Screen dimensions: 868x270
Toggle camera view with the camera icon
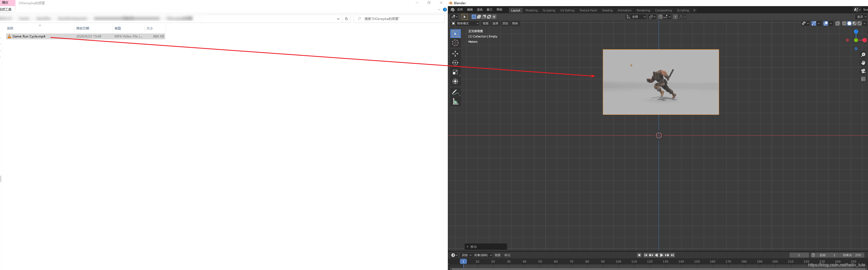pos(863,71)
